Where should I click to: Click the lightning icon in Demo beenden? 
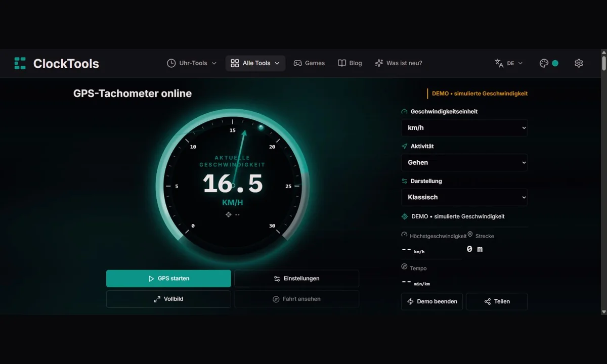point(411,302)
